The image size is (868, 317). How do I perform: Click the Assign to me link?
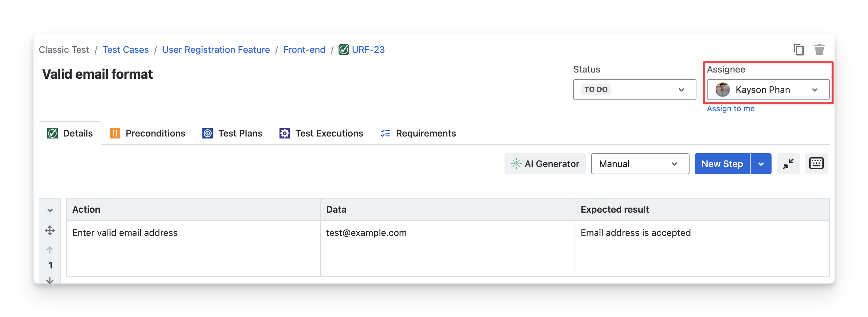point(731,109)
